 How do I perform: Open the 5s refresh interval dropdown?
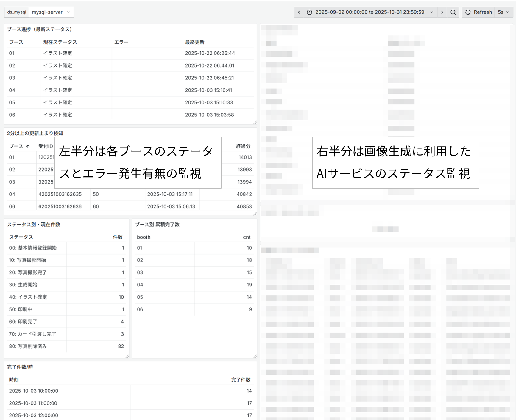503,12
